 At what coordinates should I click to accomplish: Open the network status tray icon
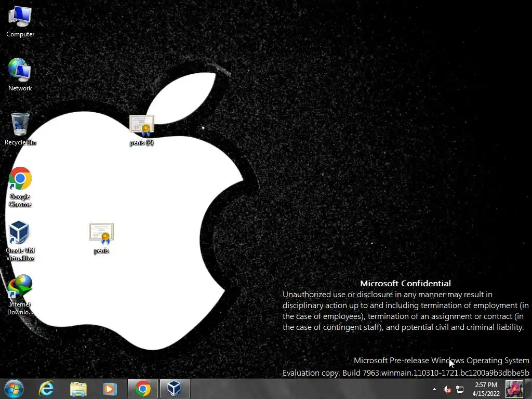(x=460, y=390)
